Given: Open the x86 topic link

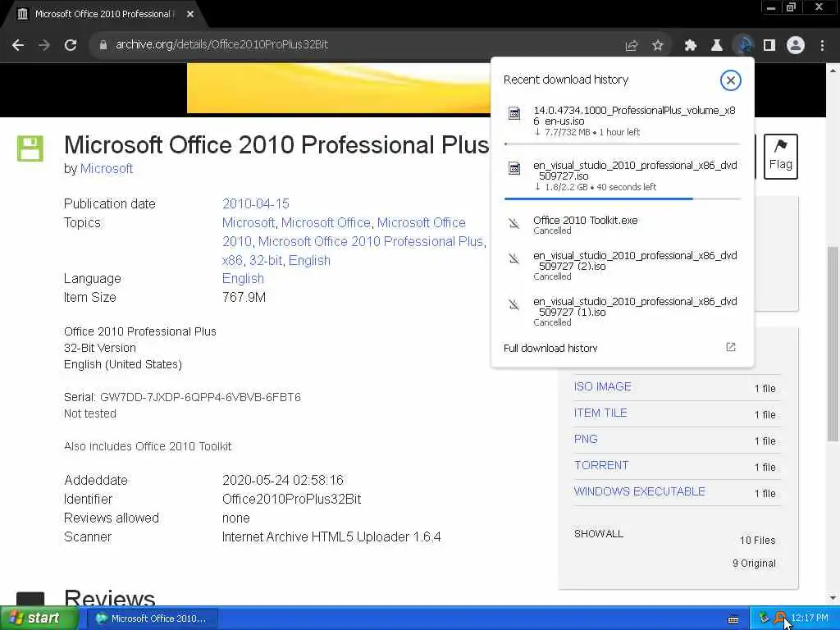Looking at the screenshot, I should coord(232,260).
